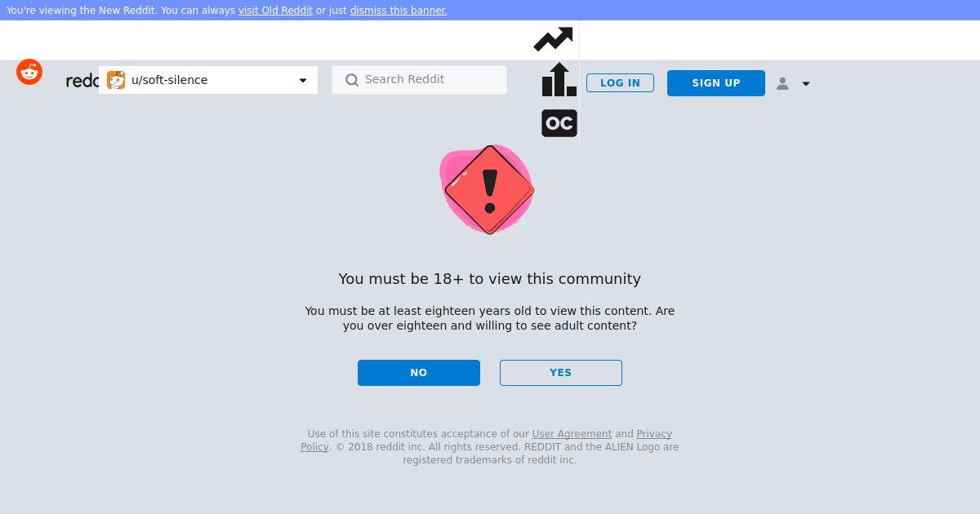980x514 pixels.
Task: Focus the Search Reddit input field
Action: pos(420,80)
